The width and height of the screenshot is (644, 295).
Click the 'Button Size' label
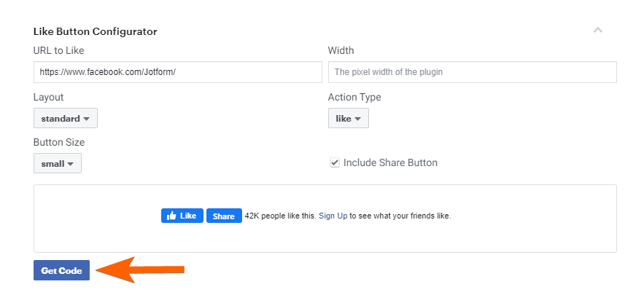[x=59, y=142]
